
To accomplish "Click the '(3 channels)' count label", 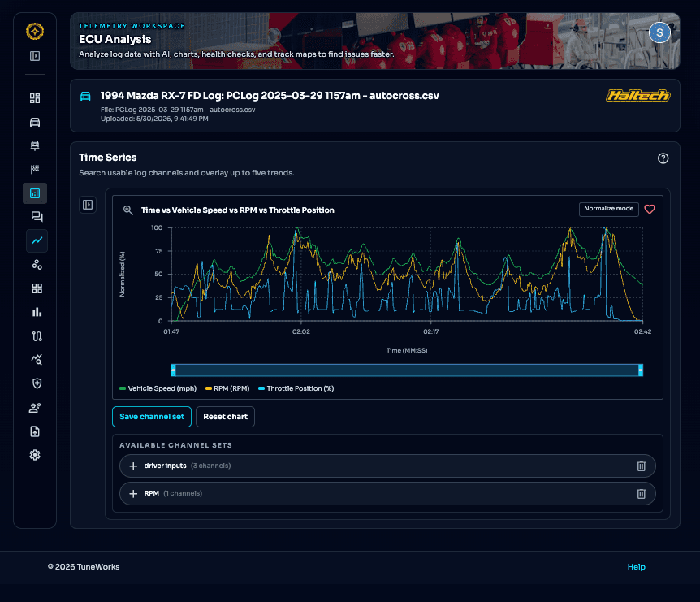I will click(210, 466).
